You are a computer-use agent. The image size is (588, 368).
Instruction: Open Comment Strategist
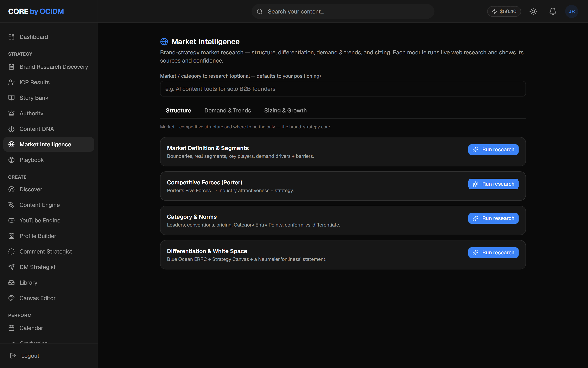(49, 251)
